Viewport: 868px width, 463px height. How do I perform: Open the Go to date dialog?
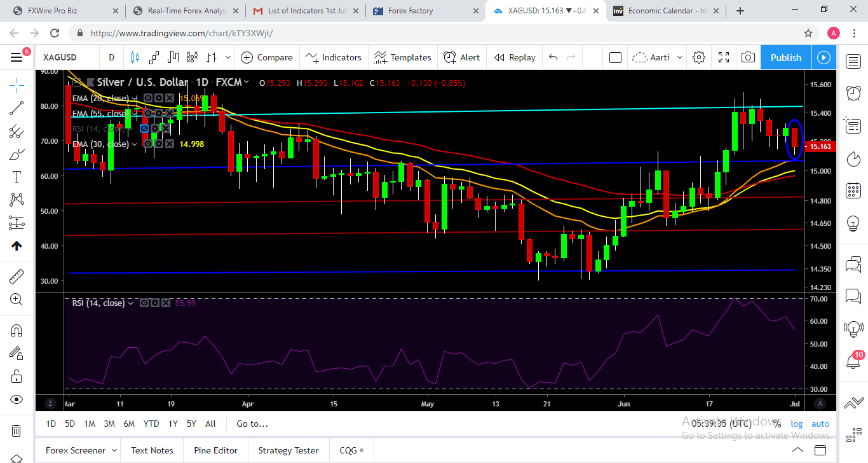[252, 424]
